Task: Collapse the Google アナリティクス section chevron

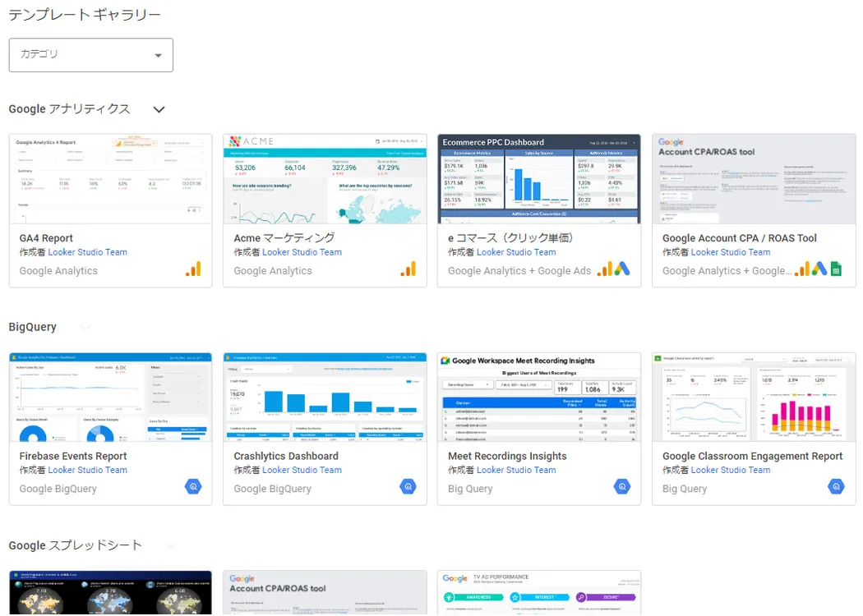Action: [x=159, y=109]
